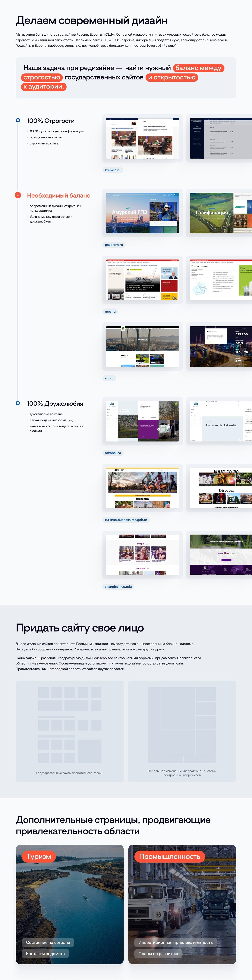Click bullet "100% сухость подачи информации;"
252x980 pixels.
(x=57, y=131)
